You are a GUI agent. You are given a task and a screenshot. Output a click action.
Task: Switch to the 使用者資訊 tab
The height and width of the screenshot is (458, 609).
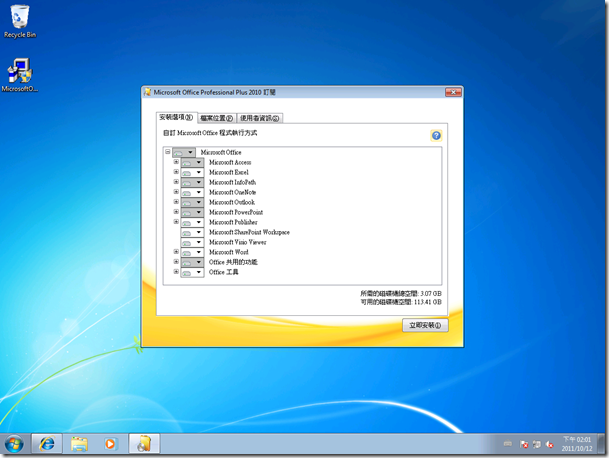point(259,118)
